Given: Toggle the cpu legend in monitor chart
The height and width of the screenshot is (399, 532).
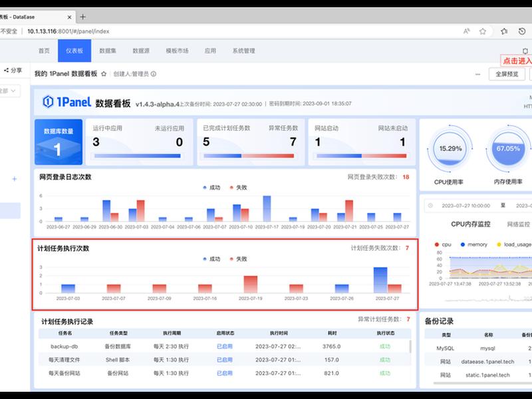Looking at the screenshot, I should coord(443,244).
